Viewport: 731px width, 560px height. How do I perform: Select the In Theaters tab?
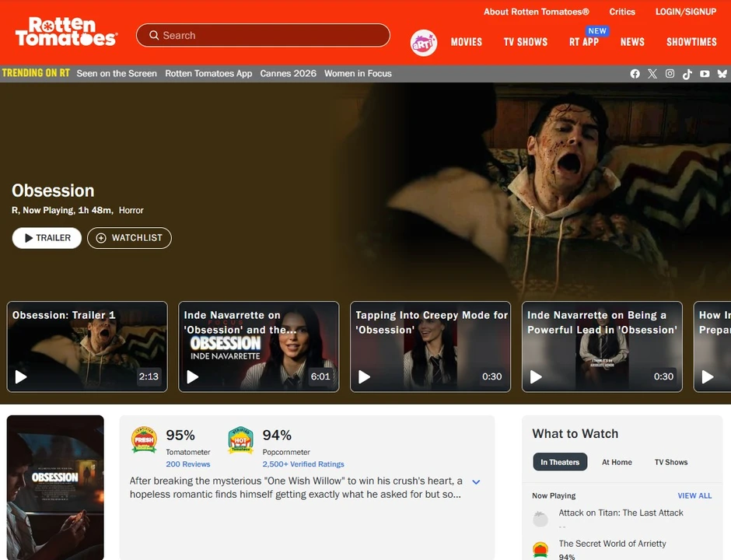pos(560,462)
